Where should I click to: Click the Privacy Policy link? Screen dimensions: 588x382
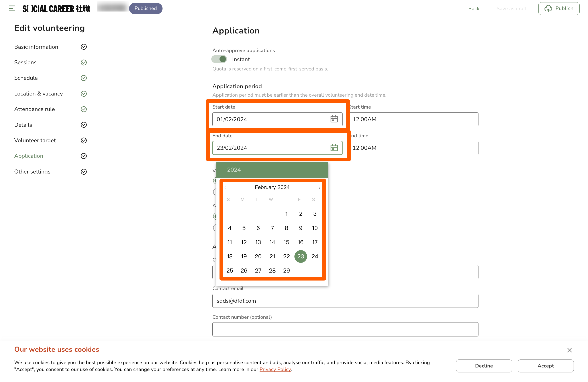(275, 369)
